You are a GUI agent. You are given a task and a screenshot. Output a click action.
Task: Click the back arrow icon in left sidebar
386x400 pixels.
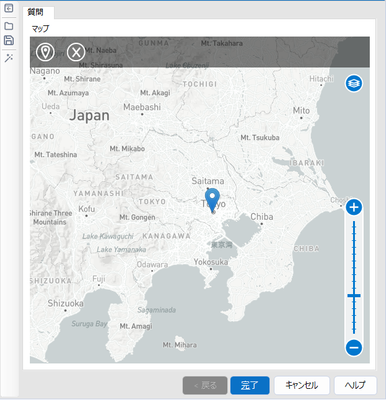[9, 8]
